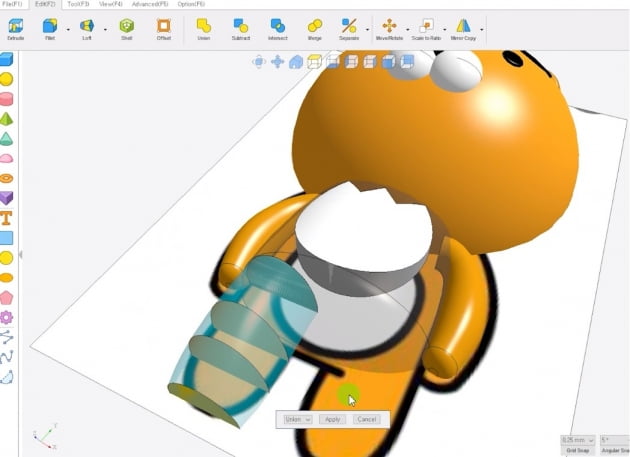This screenshot has height=457, width=630.
Task: Select the Shell tool
Action: (x=127, y=29)
